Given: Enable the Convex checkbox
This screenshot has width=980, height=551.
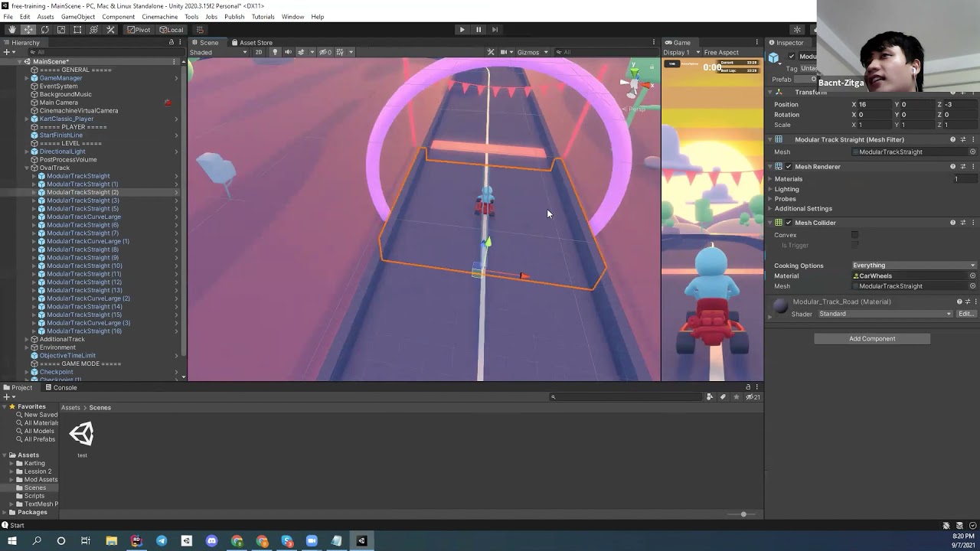Looking at the screenshot, I should point(854,235).
